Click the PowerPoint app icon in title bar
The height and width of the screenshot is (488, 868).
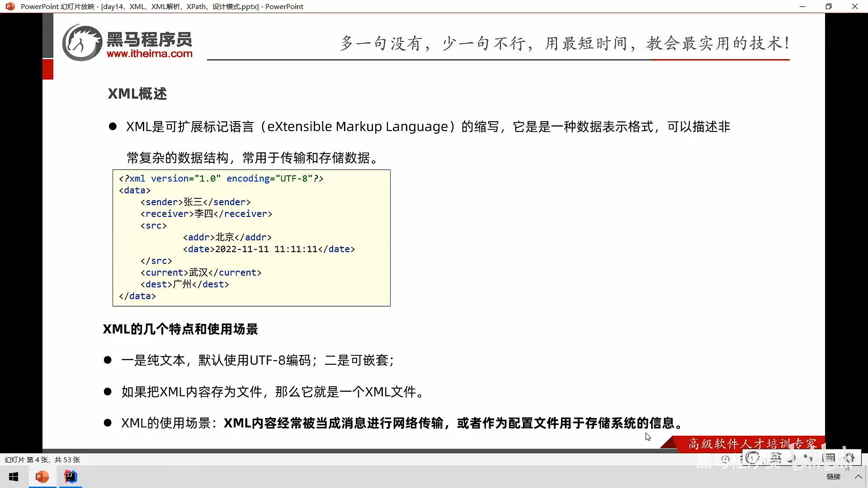click(10, 6)
